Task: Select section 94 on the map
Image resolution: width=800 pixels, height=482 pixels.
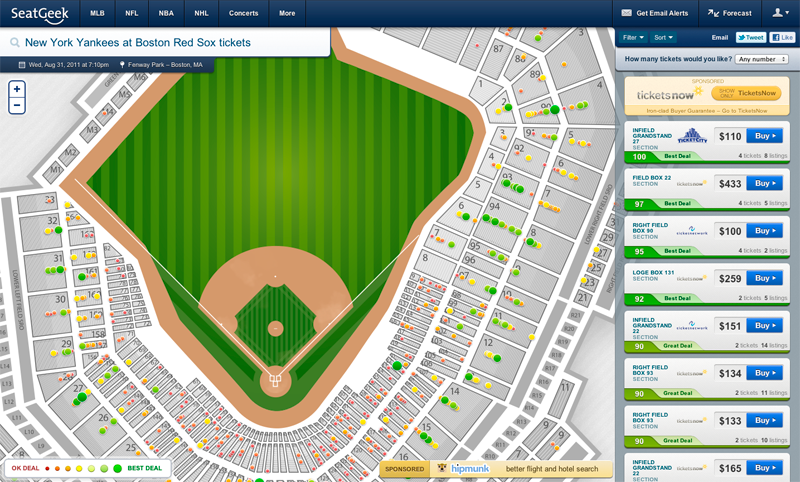Action: tap(494, 207)
